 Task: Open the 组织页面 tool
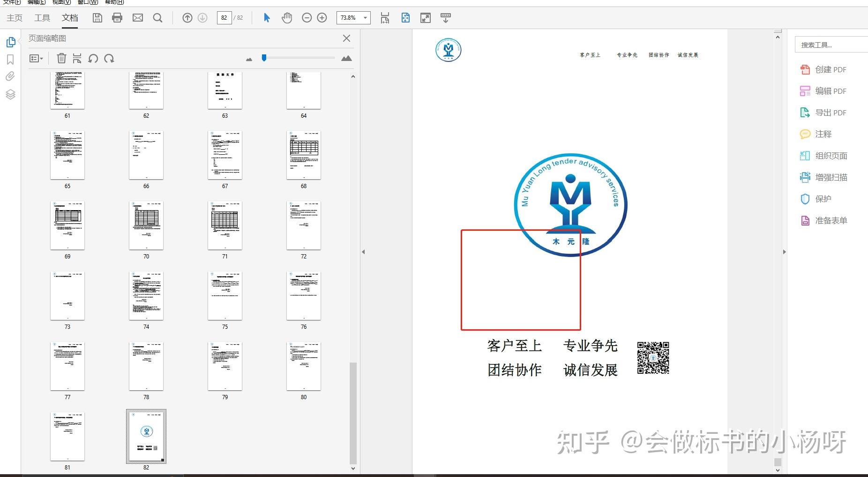pos(823,156)
